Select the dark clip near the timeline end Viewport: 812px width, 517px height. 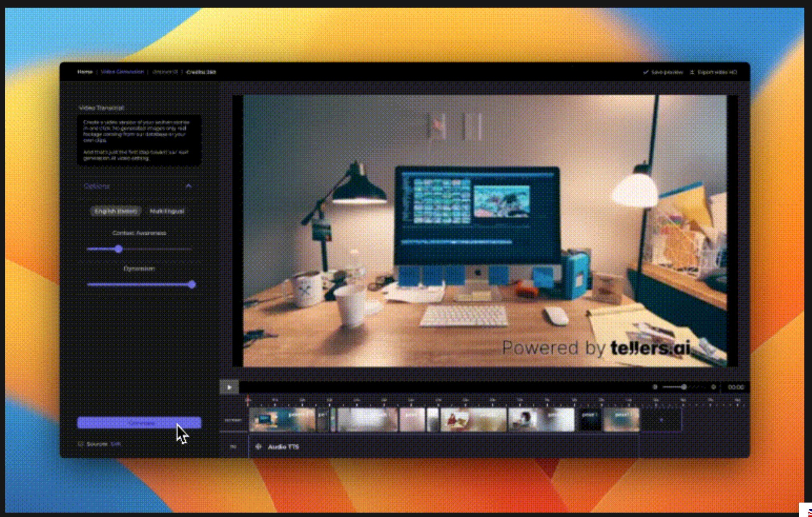590,420
